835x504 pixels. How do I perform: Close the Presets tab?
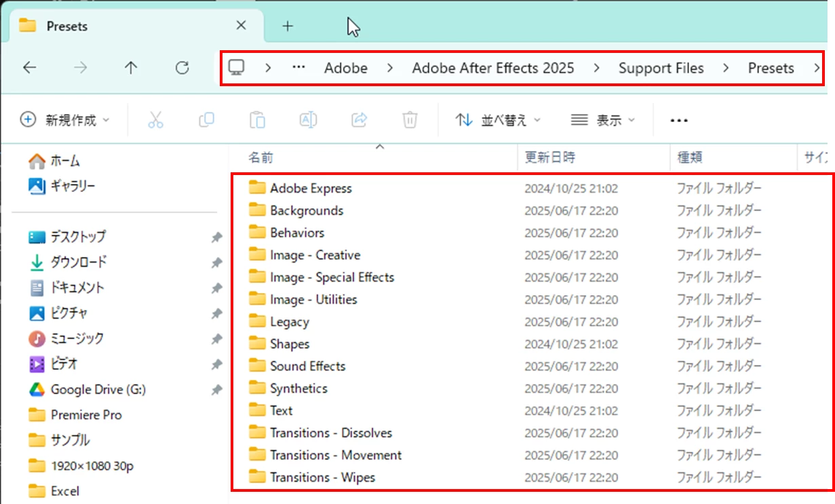click(x=241, y=26)
